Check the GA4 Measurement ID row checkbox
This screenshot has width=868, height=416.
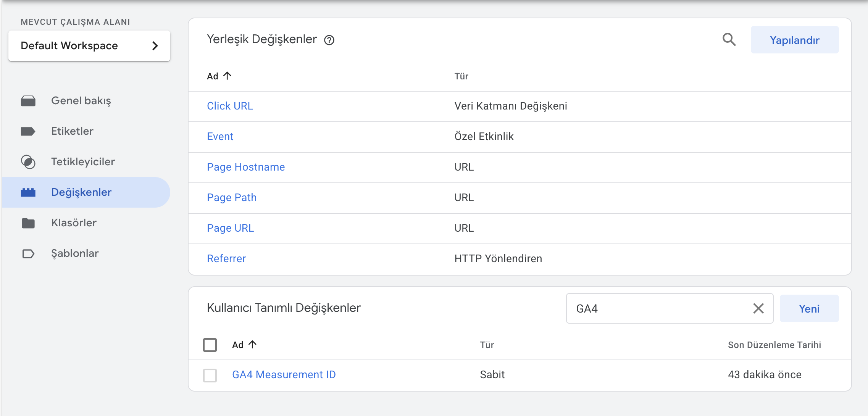pyautogui.click(x=210, y=375)
